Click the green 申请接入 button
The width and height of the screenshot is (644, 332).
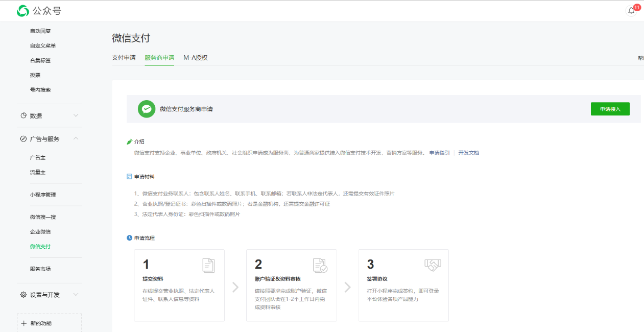[610, 109]
